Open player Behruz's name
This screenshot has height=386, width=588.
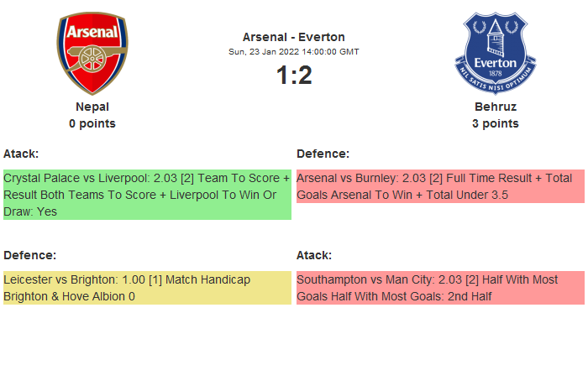(x=495, y=107)
